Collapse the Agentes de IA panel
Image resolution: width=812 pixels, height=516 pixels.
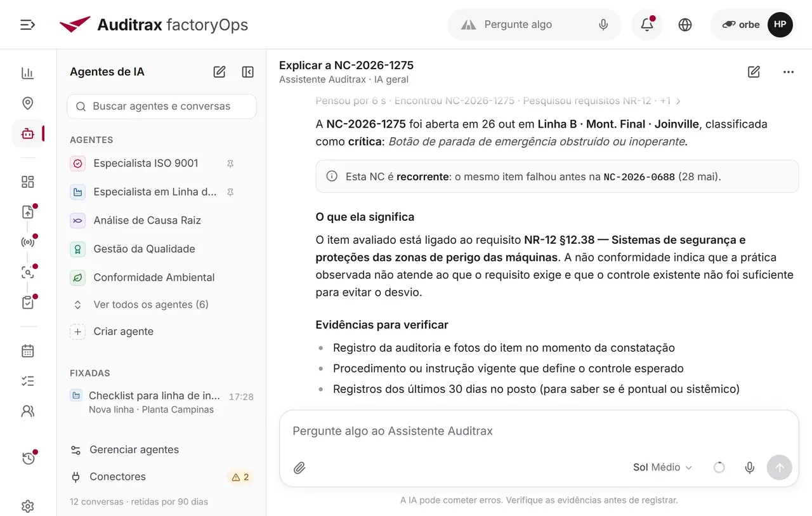click(248, 72)
